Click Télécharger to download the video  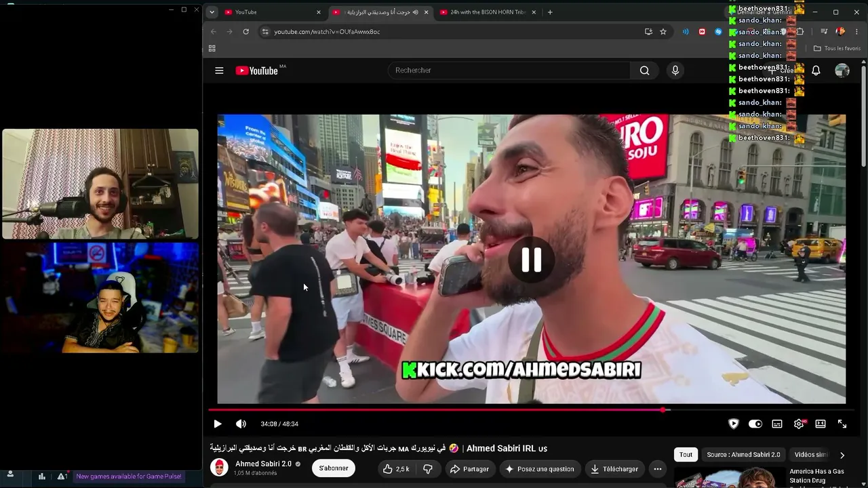click(614, 469)
